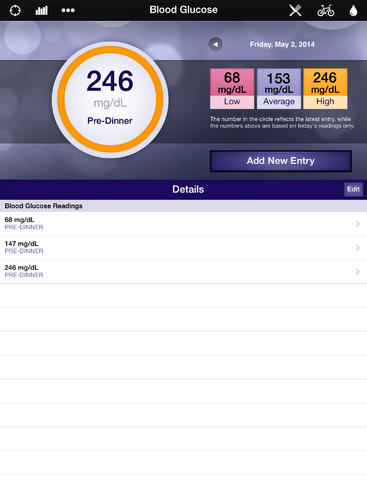Tap the purple Average 153 mg/dL tile
367x480 pixels.
click(x=279, y=89)
